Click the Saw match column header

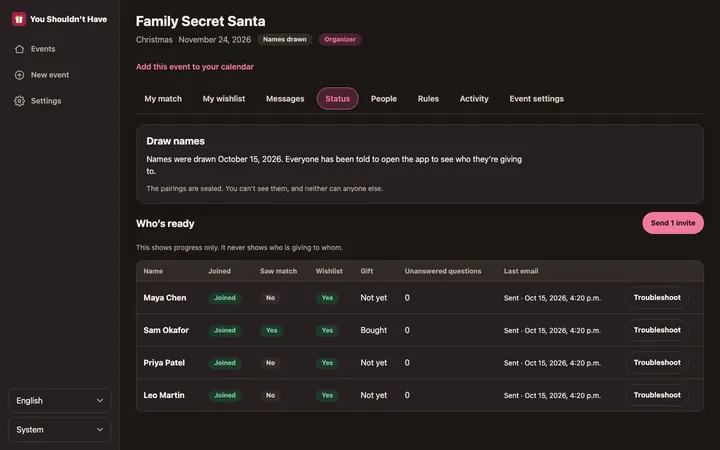(278, 271)
